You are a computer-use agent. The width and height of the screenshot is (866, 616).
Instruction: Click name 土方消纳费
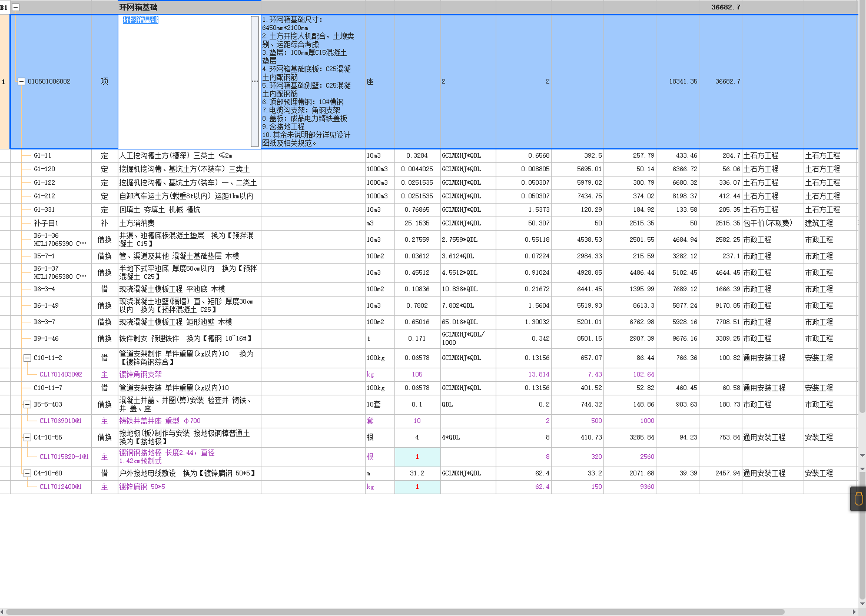(137, 223)
